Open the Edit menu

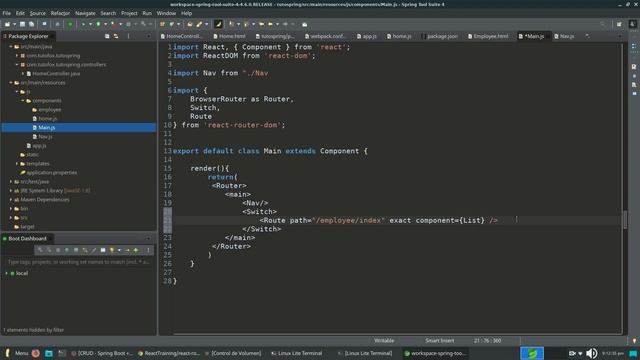click(20, 13)
